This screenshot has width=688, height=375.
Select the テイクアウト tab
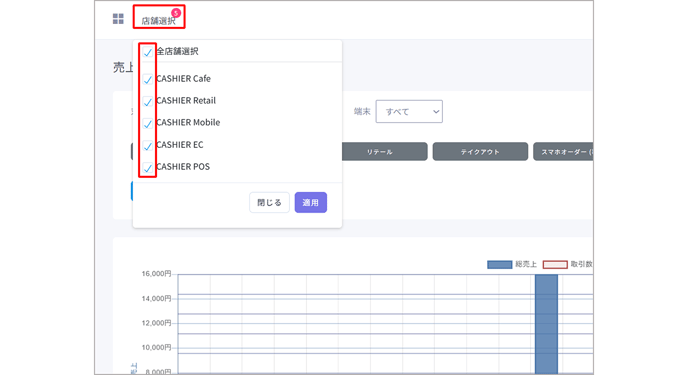point(480,152)
